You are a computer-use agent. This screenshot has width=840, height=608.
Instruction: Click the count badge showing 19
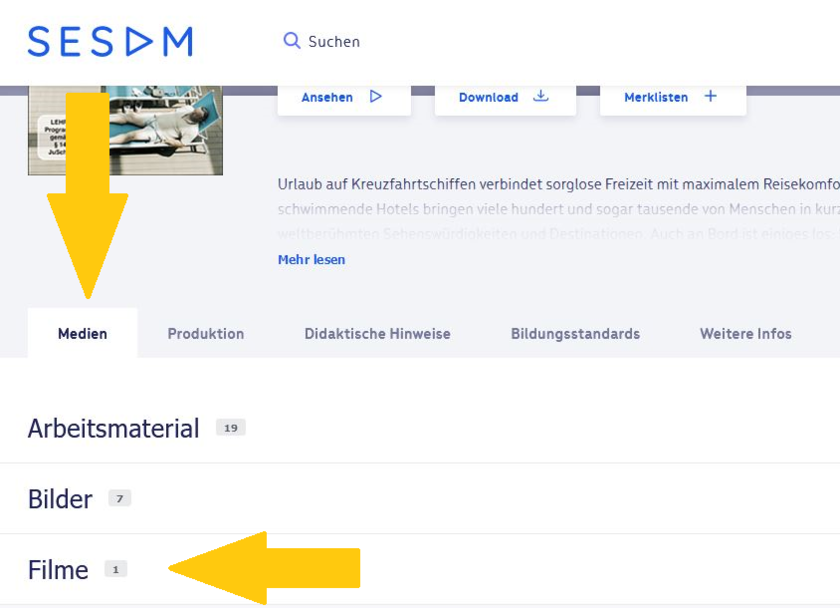231,427
